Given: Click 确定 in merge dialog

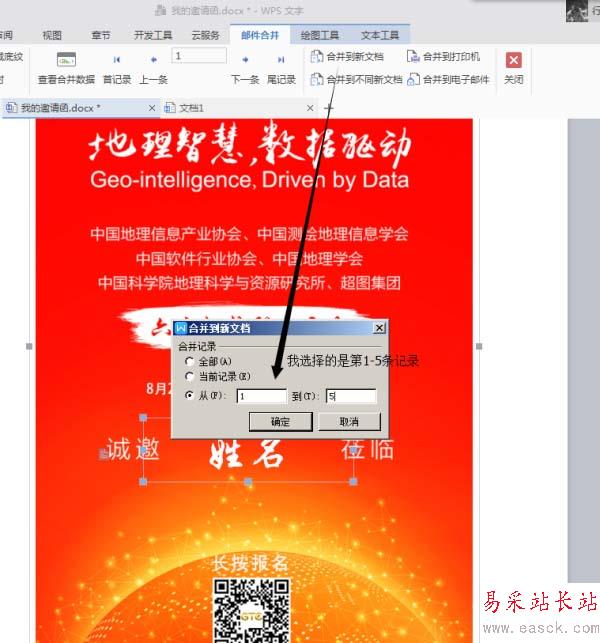Looking at the screenshot, I should click(x=281, y=422).
